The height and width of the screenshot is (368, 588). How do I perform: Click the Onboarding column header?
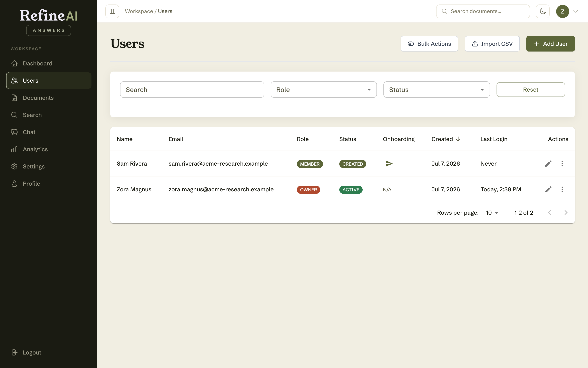click(x=399, y=139)
